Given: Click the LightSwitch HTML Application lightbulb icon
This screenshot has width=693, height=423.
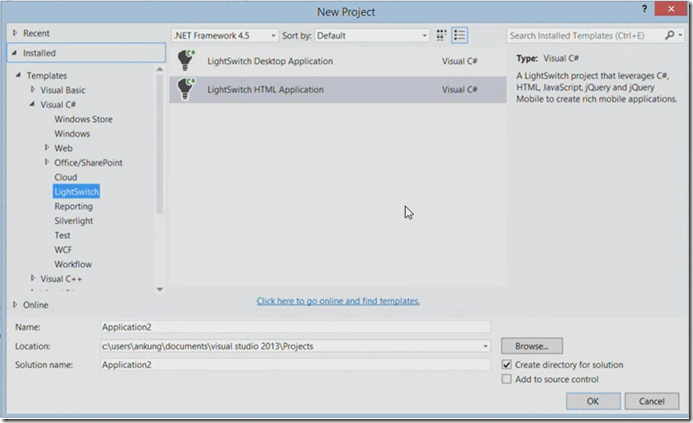Looking at the screenshot, I should tap(186, 89).
